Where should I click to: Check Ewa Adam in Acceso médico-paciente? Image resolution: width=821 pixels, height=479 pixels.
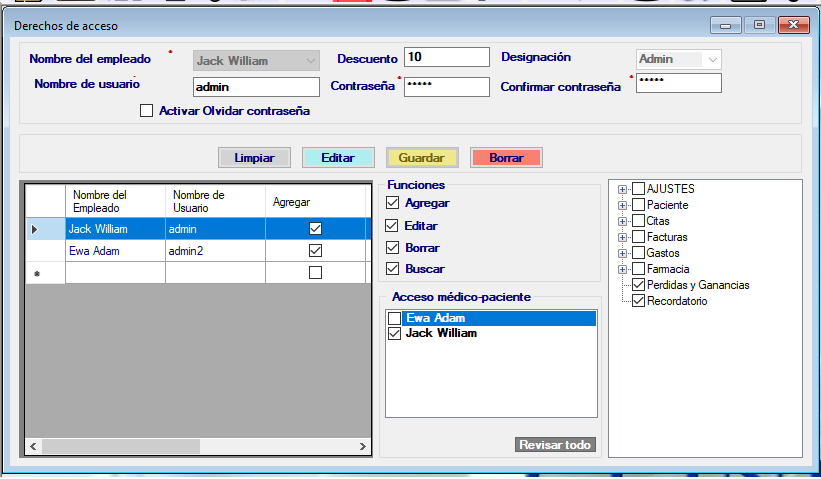pos(395,318)
